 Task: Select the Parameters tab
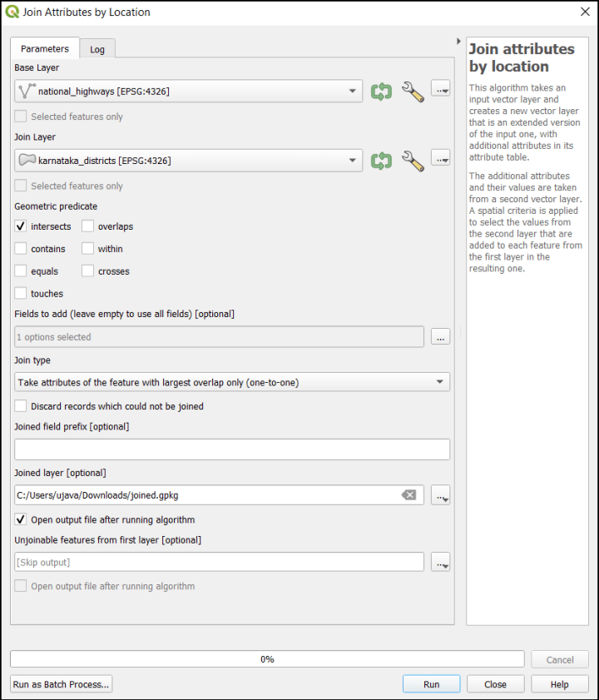(x=45, y=48)
